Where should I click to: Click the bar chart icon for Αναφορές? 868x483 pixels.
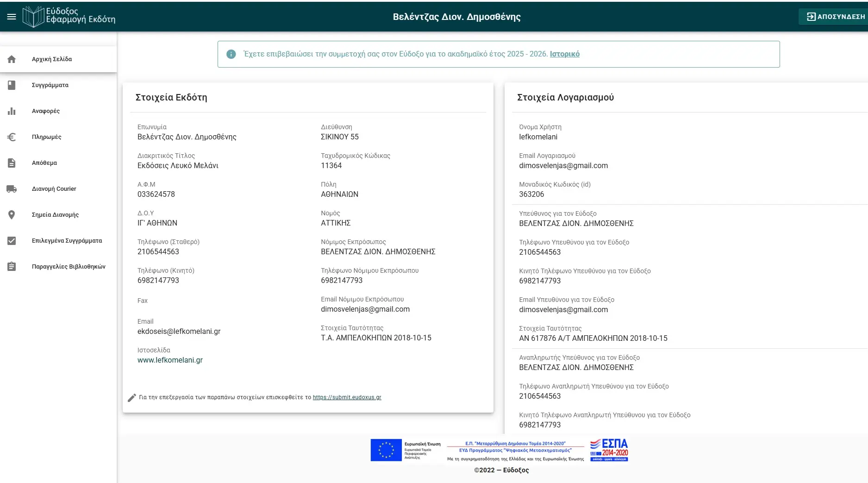pos(12,111)
